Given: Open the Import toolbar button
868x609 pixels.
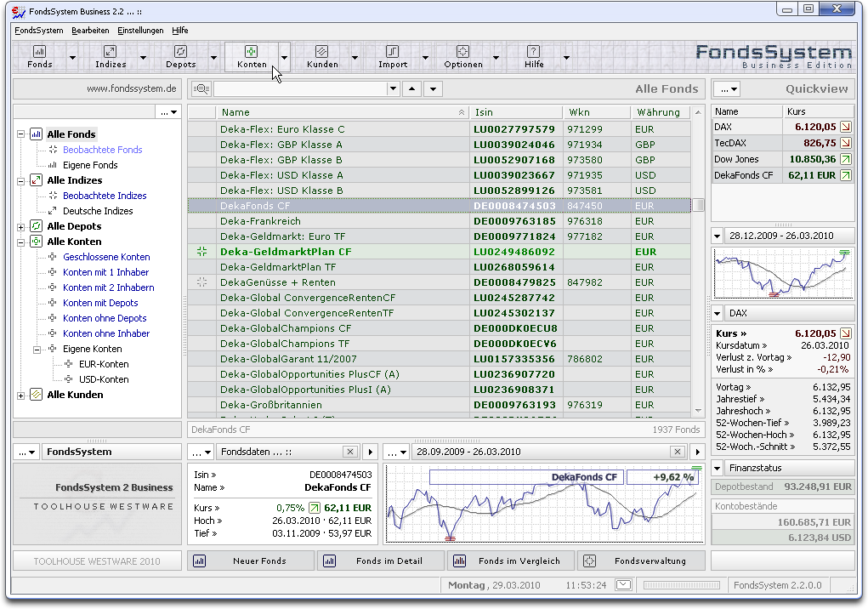Looking at the screenshot, I should (x=393, y=57).
